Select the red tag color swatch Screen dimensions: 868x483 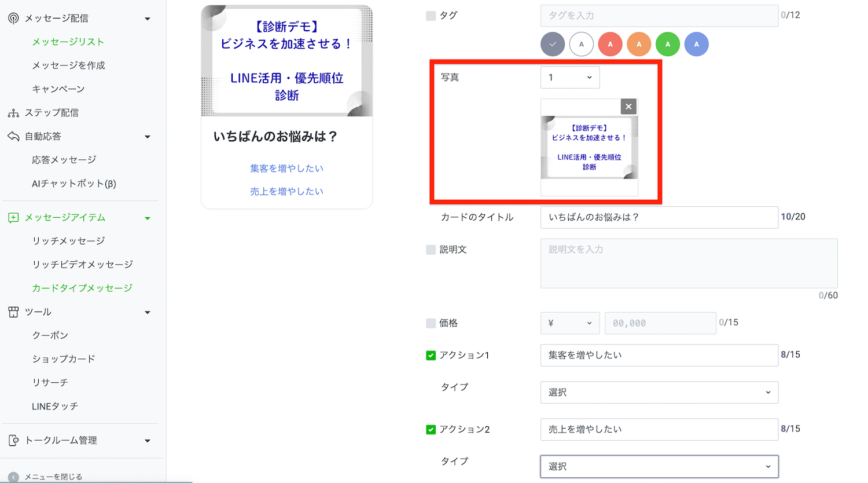pos(610,45)
